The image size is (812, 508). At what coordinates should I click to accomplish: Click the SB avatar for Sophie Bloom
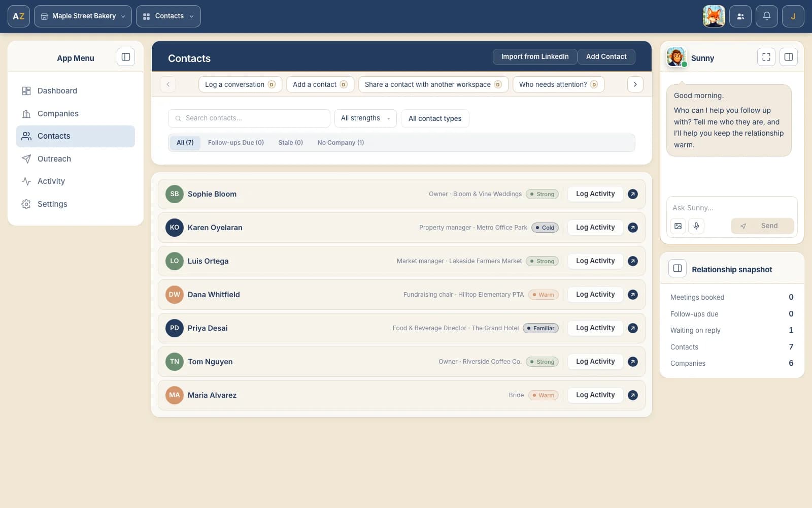point(175,194)
